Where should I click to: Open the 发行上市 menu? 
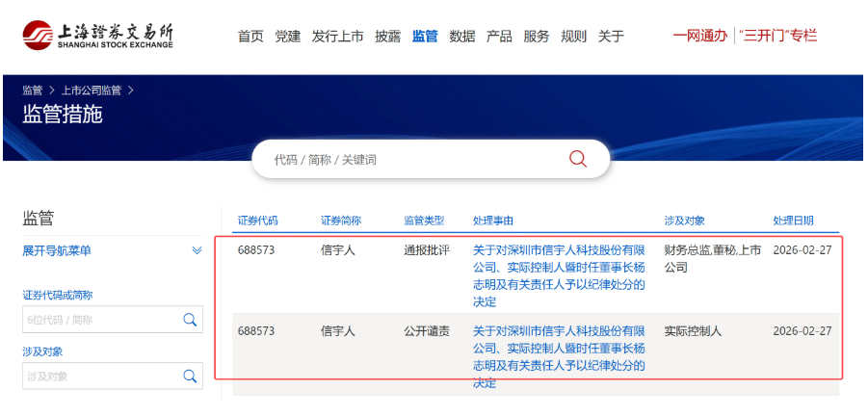[337, 37]
